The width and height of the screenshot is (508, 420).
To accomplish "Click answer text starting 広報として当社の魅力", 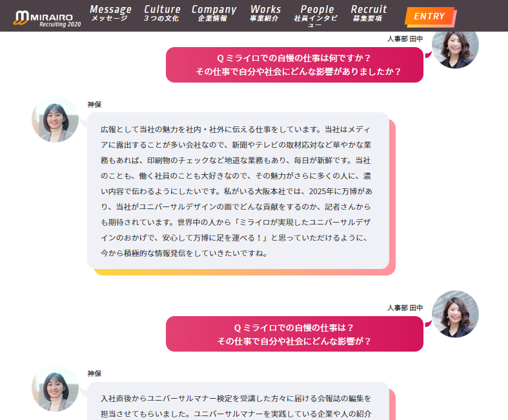I will pyautogui.click(x=236, y=191).
